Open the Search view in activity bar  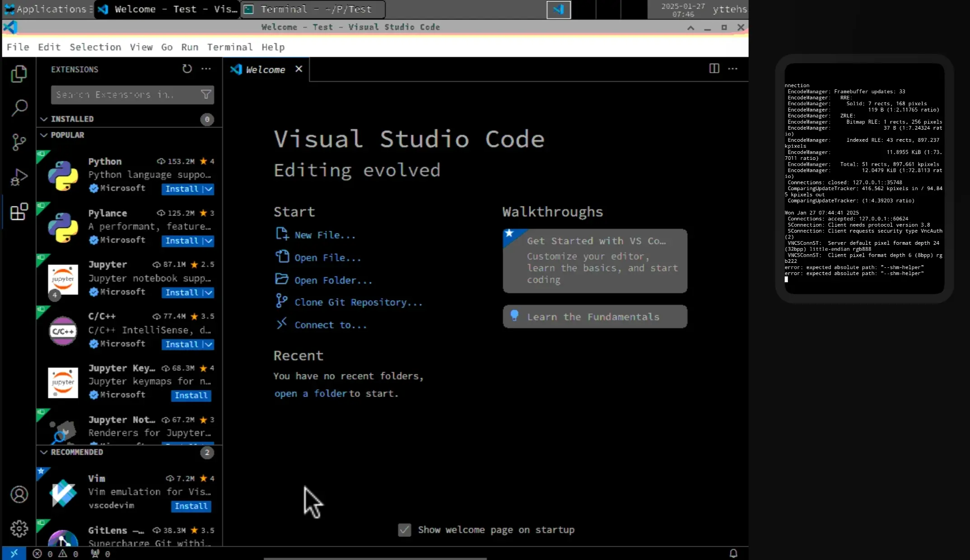tap(19, 108)
